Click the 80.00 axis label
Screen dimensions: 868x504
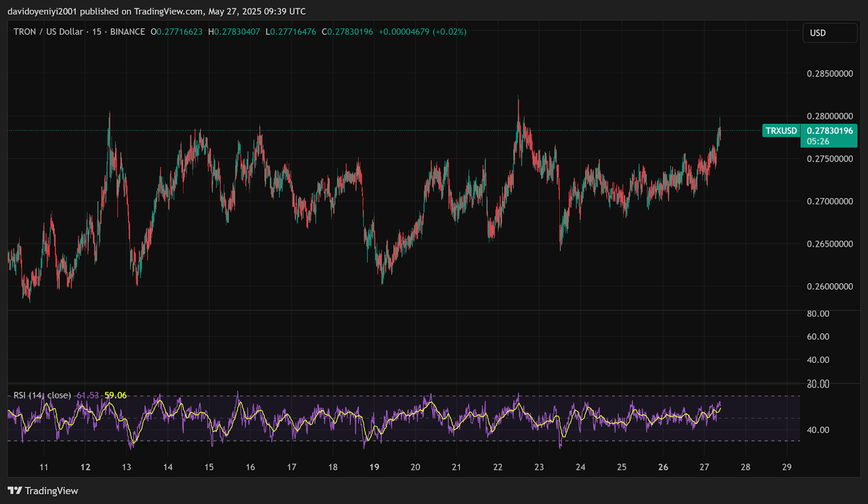point(818,314)
